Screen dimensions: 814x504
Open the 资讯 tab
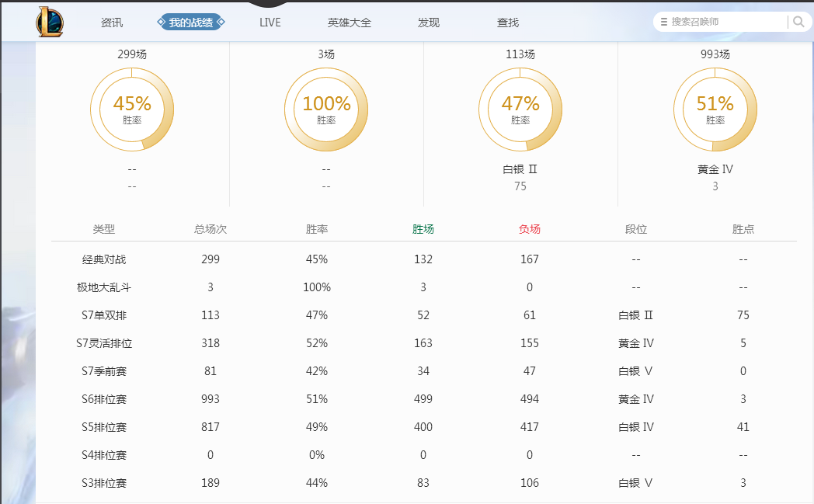coord(112,23)
